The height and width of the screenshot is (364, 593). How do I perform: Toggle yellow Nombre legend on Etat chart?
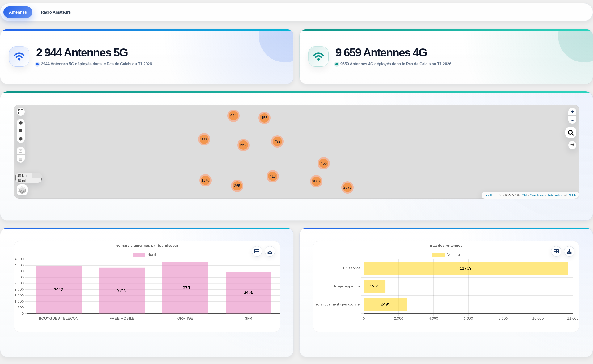coord(446,255)
